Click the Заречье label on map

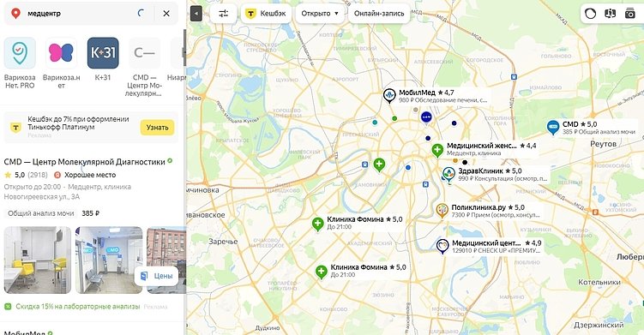(223, 242)
